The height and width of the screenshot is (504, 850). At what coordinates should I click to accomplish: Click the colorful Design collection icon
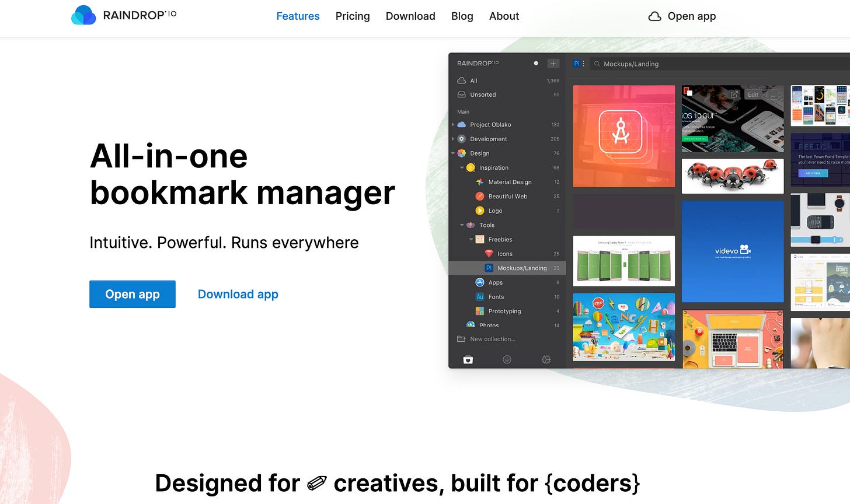462,153
